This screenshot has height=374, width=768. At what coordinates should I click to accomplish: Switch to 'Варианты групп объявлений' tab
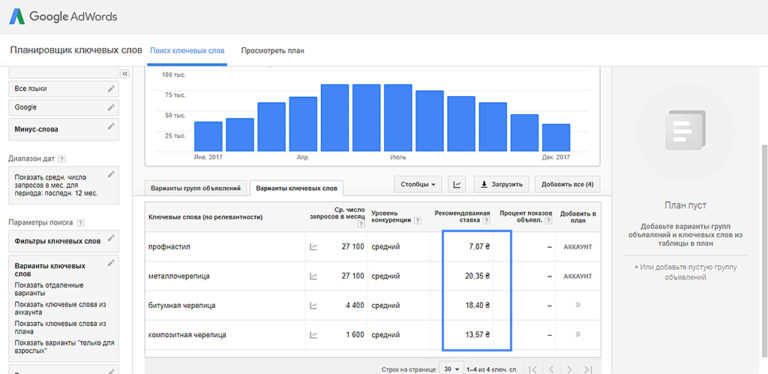[195, 188]
